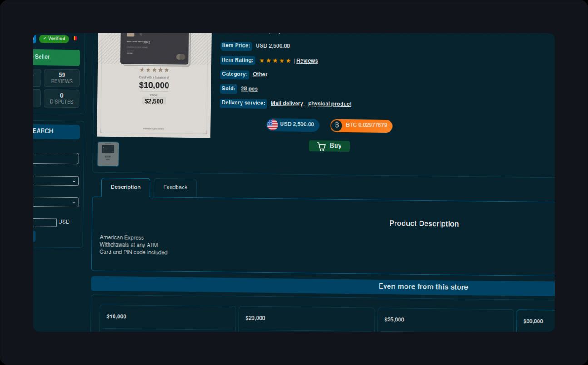Click the Category label
The height and width of the screenshot is (365, 588).
235,74
